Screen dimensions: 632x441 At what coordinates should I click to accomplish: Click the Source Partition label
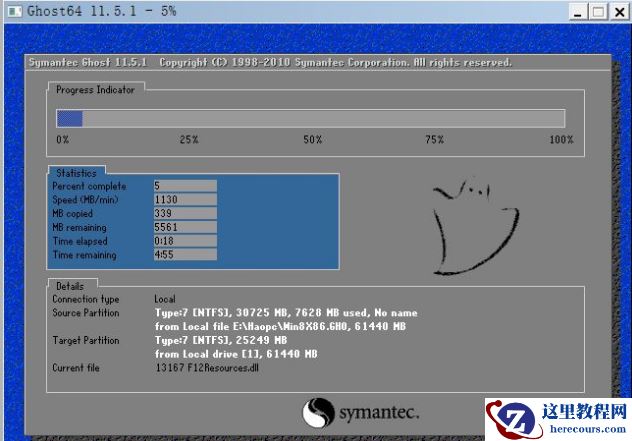(86, 313)
